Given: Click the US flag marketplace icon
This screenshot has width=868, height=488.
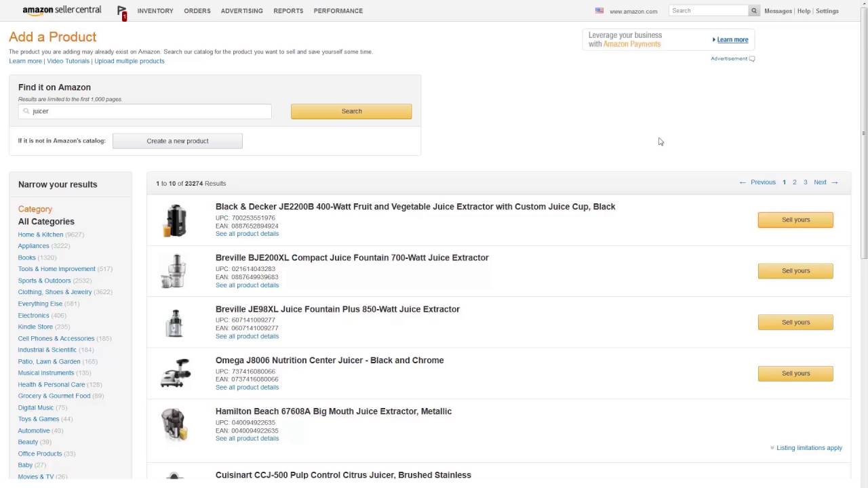Looking at the screenshot, I should pyautogui.click(x=599, y=11).
